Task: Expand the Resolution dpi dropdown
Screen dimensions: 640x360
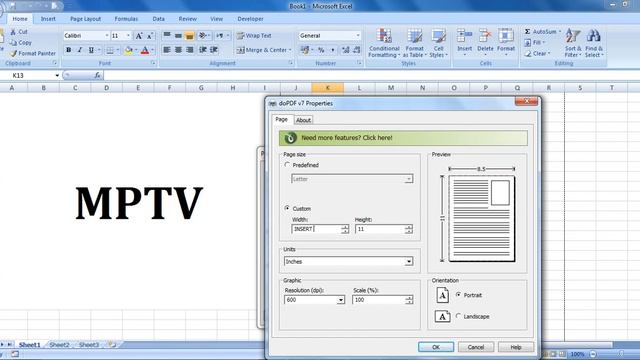Action: [x=340, y=300]
